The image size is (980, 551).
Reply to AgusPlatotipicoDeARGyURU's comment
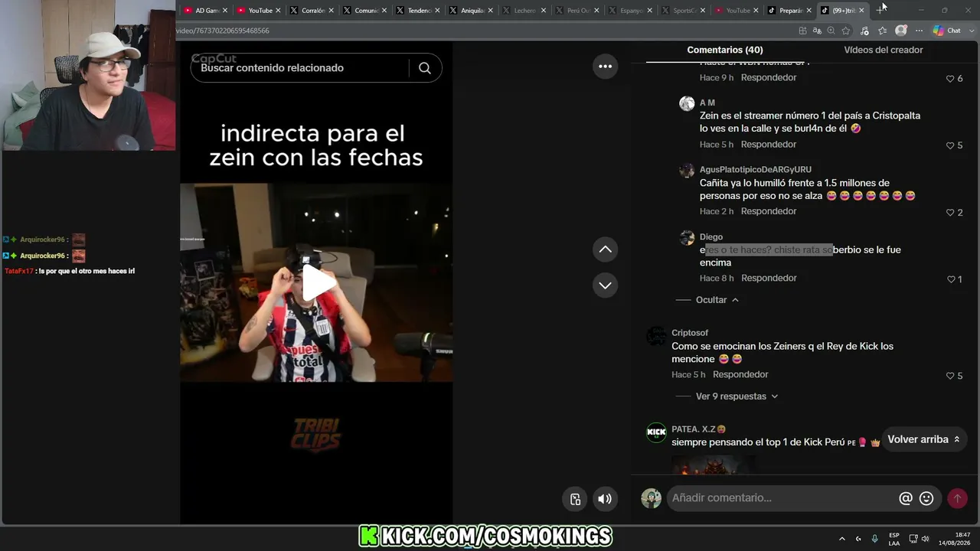pyautogui.click(x=769, y=211)
